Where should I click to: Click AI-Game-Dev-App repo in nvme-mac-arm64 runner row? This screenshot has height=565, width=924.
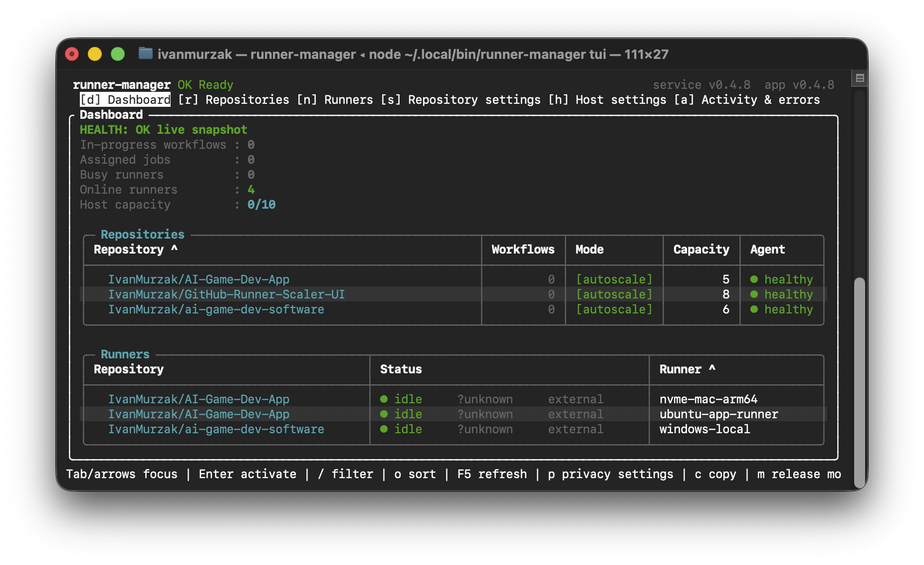[199, 399]
